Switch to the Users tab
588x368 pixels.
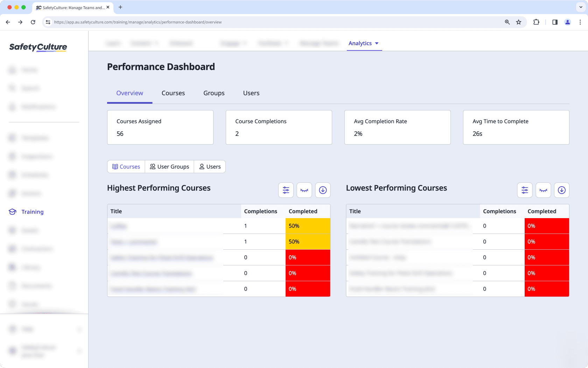(251, 93)
